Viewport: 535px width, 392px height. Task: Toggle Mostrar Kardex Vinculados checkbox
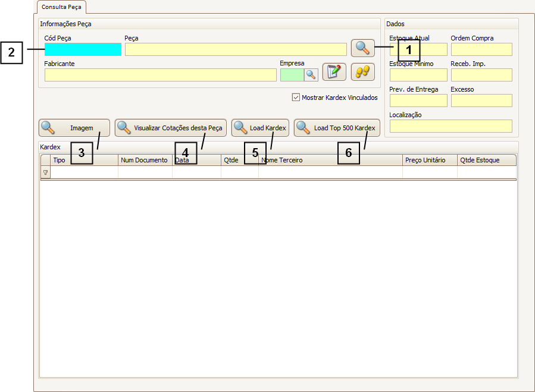296,98
